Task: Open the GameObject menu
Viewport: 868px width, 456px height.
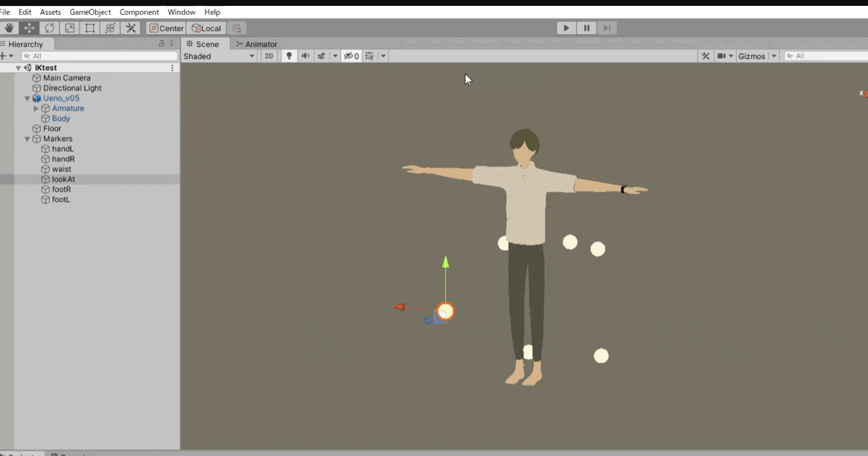Action: pos(90,12)
